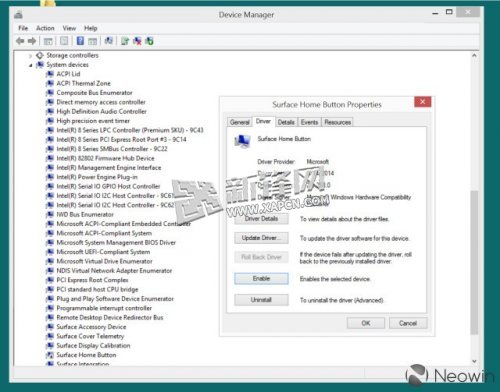Screen dimensions: 500x392
Task: Click the Surface Home Button device icon
Action: (50, 355)
